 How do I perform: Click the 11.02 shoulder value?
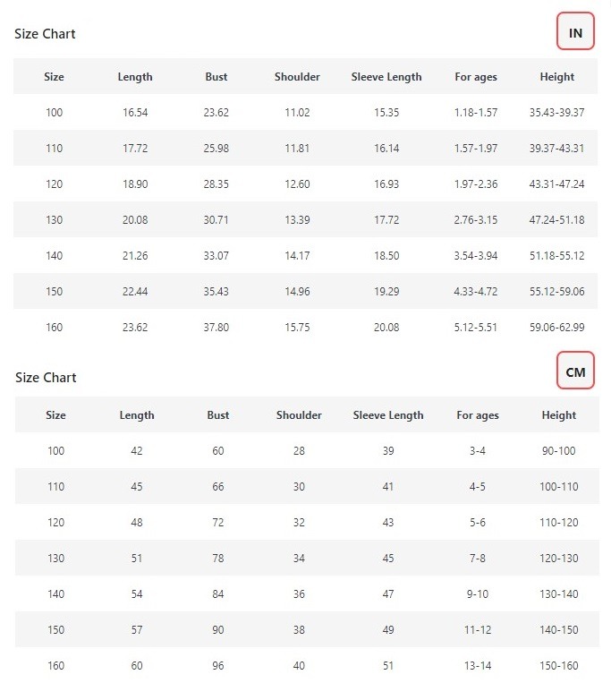[297, 113]
